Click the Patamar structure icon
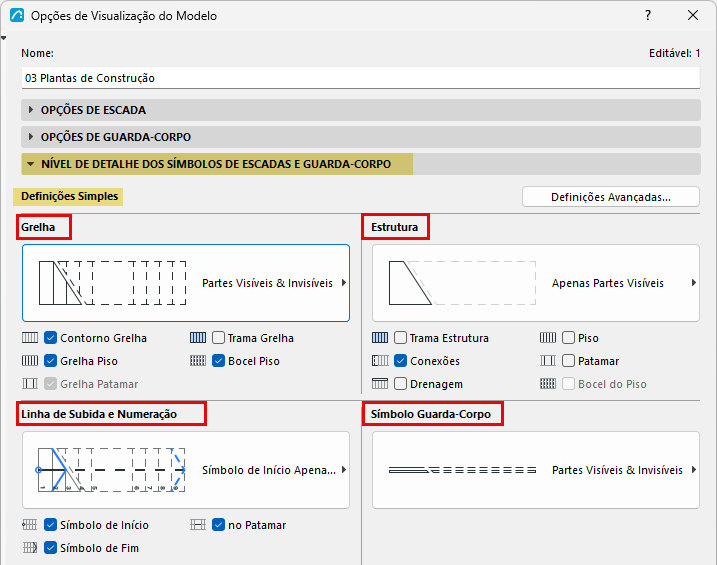717x565 pixels. 548,361
